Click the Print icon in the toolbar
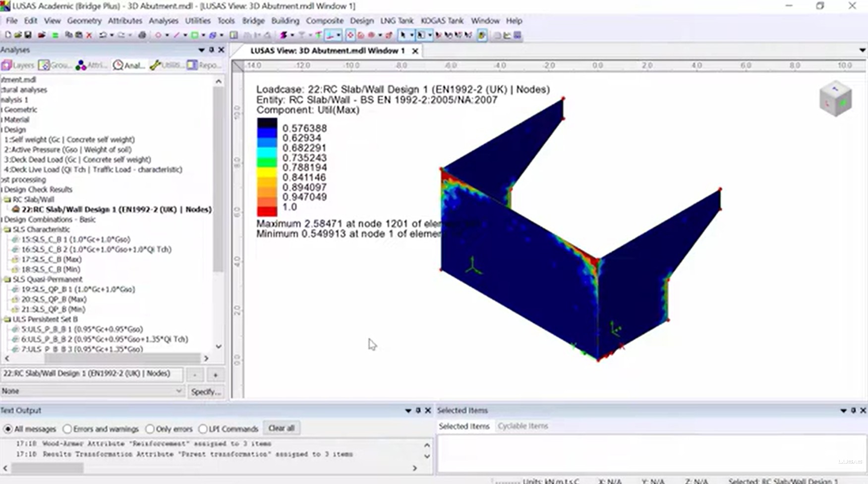The image size is (868, 484). (143, 35)
